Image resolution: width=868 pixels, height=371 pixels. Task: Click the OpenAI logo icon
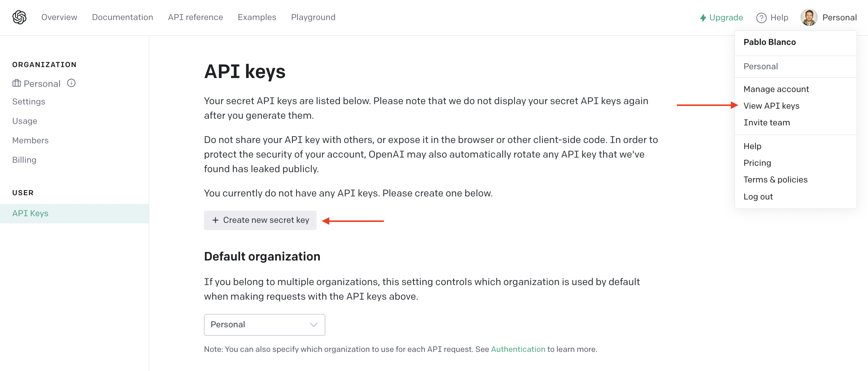19,17
